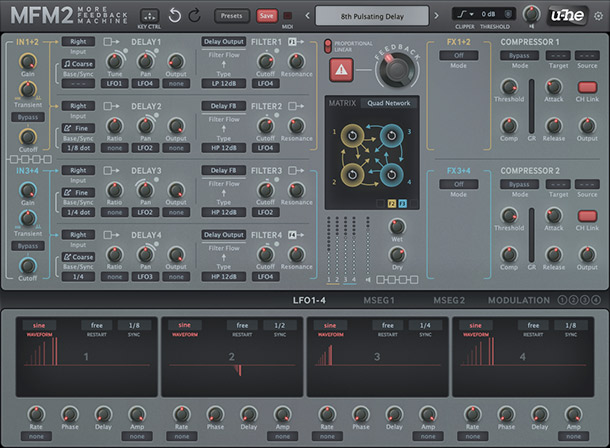Toggle the Proportional/Linear feedback switch

tap(328, 46)
